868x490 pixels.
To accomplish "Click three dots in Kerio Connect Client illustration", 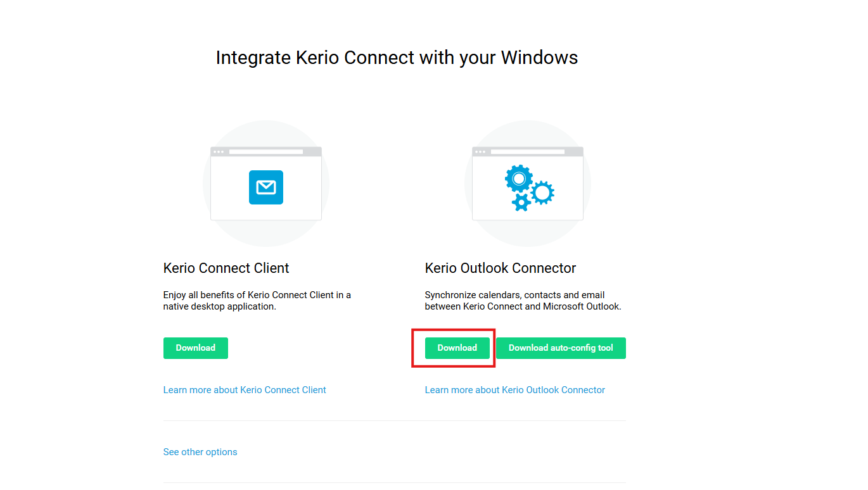I will tap(219, 152).
